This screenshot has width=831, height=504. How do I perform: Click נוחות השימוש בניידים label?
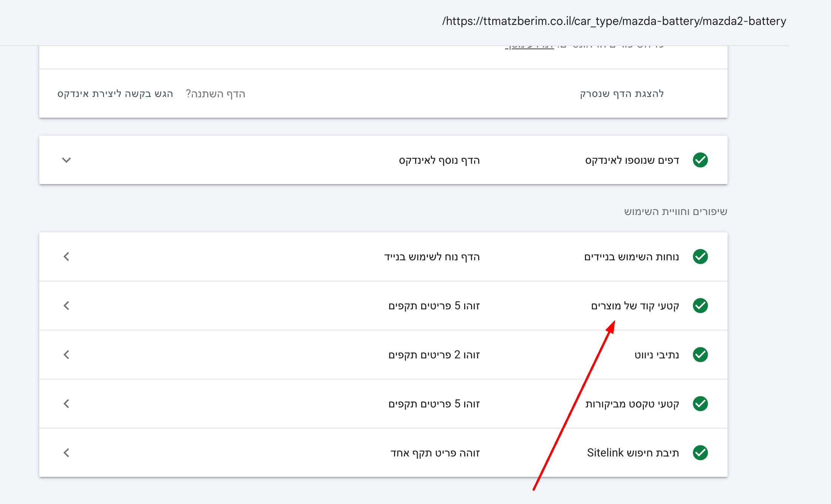click(631, 257)
